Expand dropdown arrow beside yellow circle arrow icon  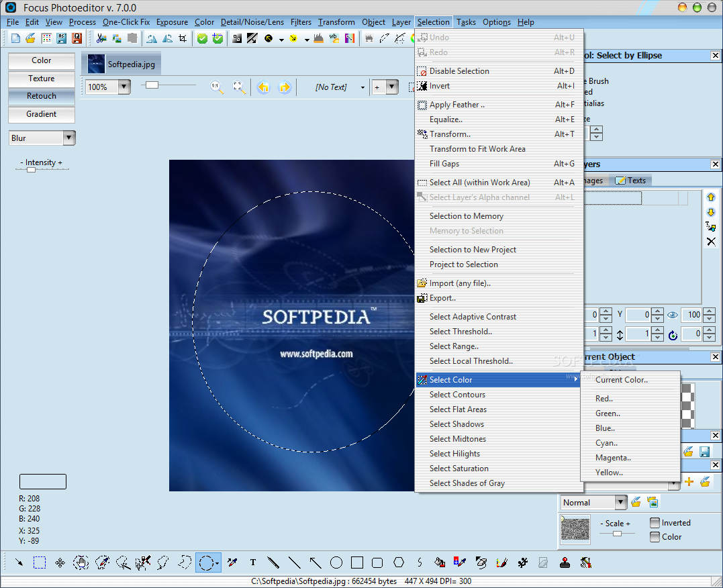(x=307, y=40)
